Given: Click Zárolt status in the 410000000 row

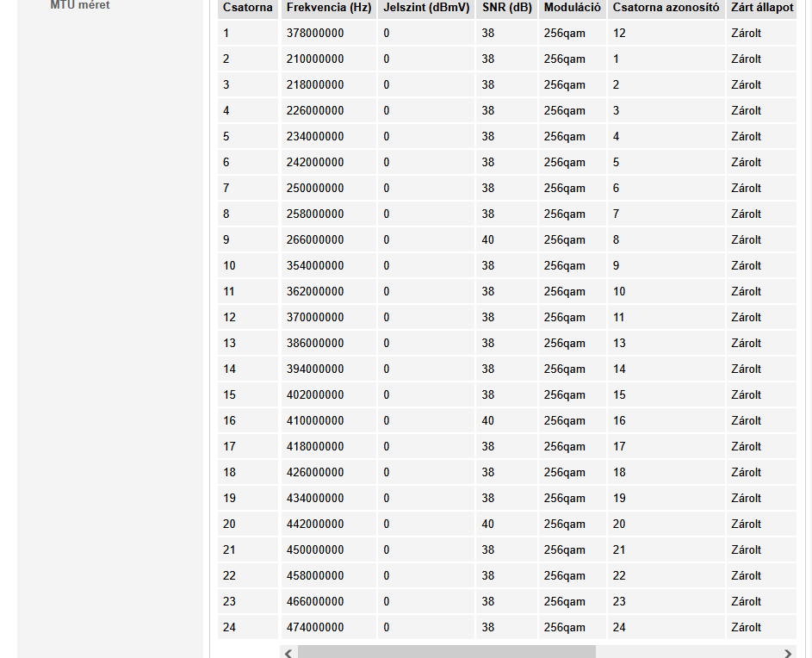Looking at the screenshot, I should [x=747, y=420].
